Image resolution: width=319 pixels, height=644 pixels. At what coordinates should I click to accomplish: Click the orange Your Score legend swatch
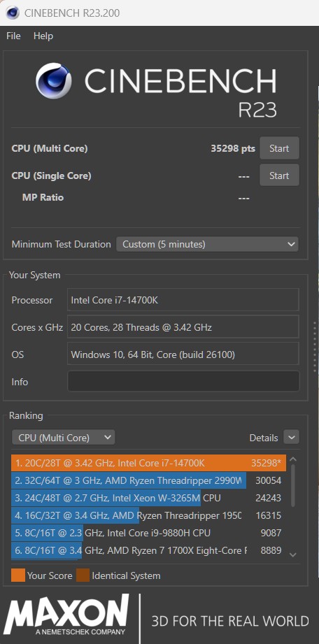click(18, 575)
